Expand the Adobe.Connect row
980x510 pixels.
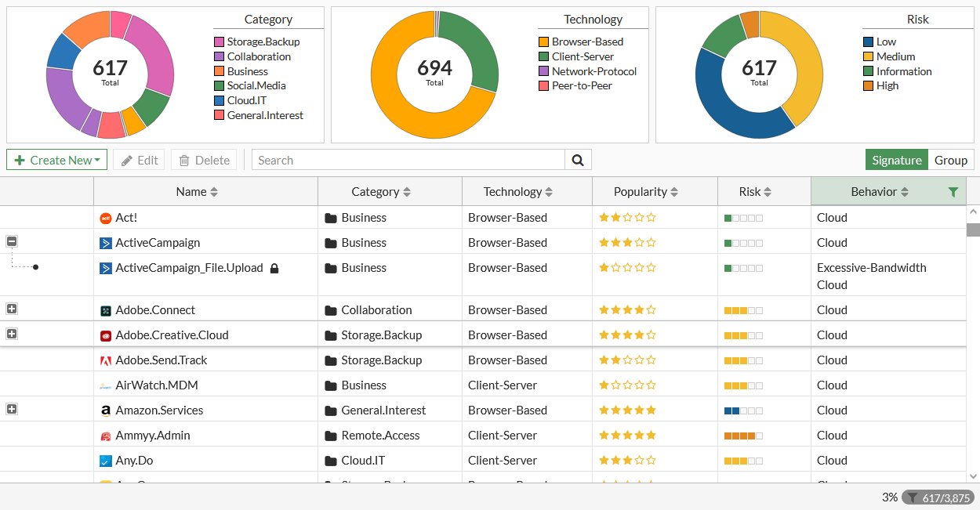(12, 309)
